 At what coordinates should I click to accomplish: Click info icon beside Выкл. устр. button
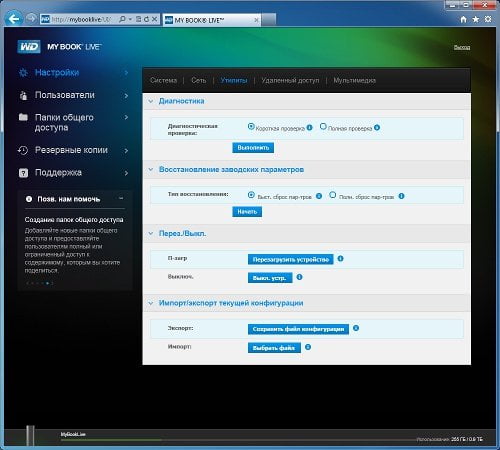[299, 277]
